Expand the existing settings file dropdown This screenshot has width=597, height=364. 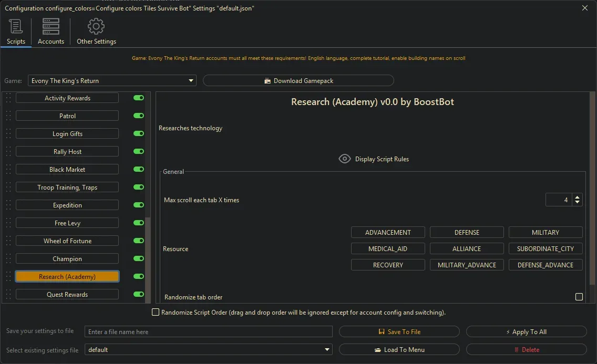click(x=327, y=349)
